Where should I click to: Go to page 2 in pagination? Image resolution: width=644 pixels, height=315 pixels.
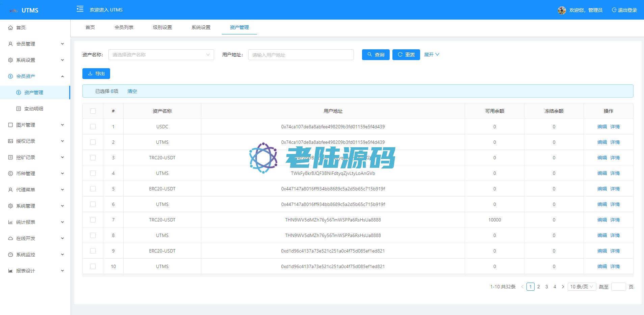538,287
